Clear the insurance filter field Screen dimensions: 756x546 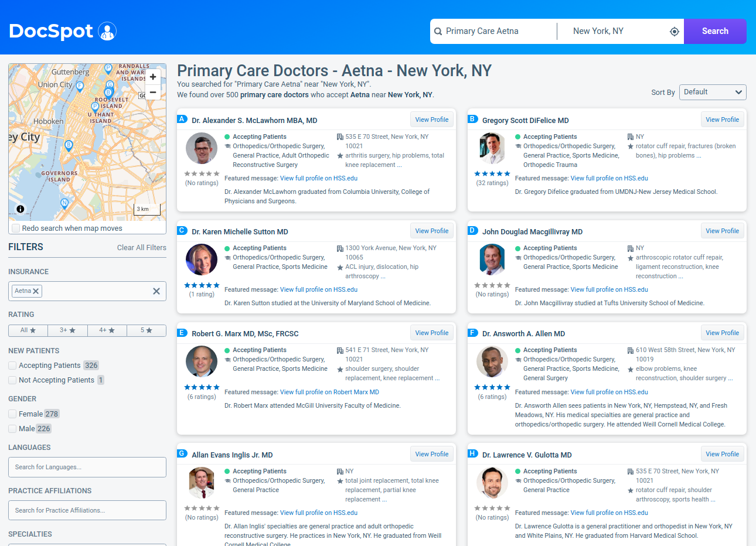click(156, 291)
